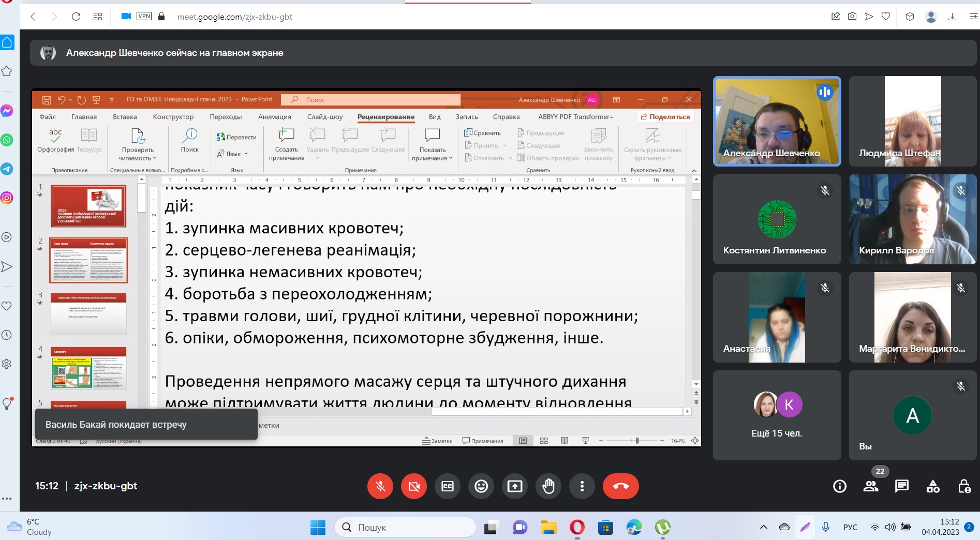The height and width of the screenshot is (540, 980).
Task: Open activities shapes icon
Action: click(933, 486)
